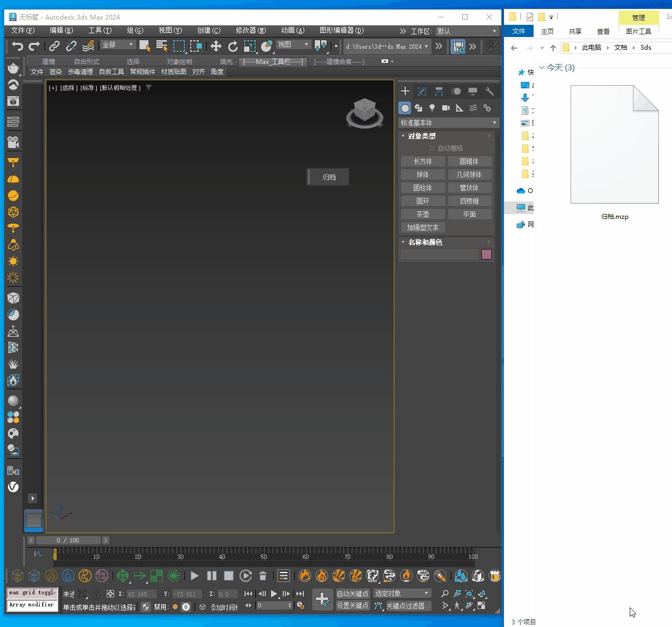This screenshot has height=627, width=672.
Task: Enable the 自动栅格 checkbox
Action: [x=432, y=148]
